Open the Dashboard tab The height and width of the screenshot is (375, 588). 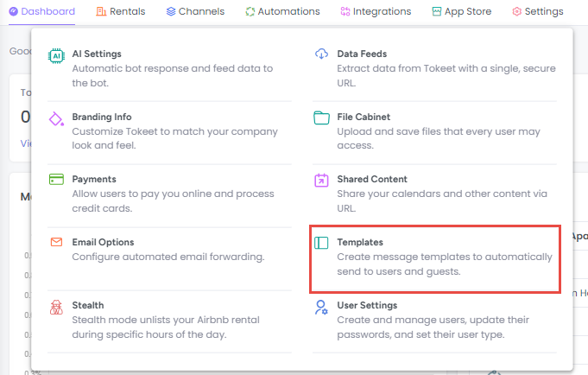(x=41, y=11)
